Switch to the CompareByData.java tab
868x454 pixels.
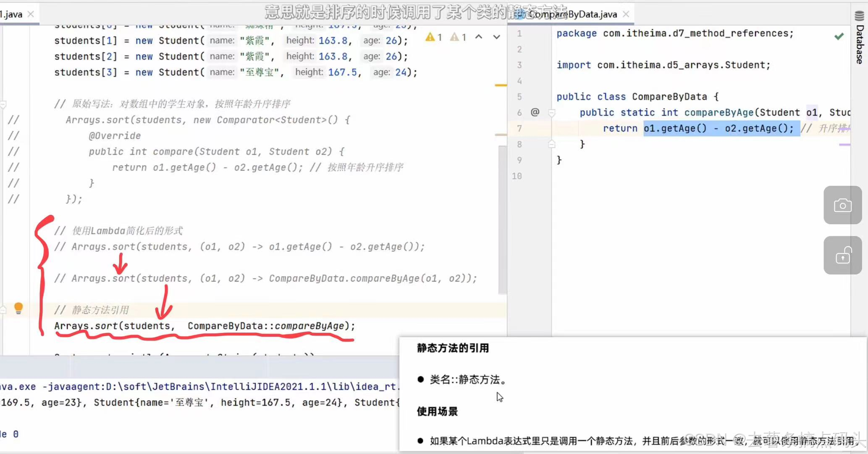click(x=572, y=14)
